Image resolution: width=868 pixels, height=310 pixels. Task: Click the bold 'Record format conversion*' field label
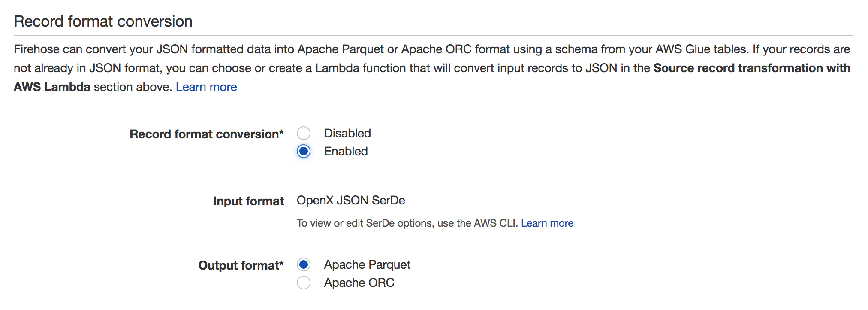pos(206,134)
